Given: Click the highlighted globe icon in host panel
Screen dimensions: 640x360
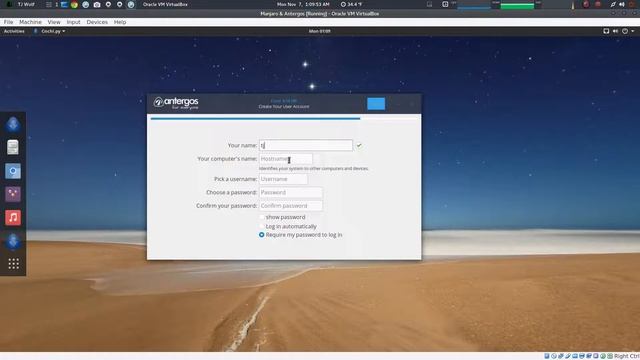Looking at the screenshot, I should pyautogui.click(x=131, y=4).
